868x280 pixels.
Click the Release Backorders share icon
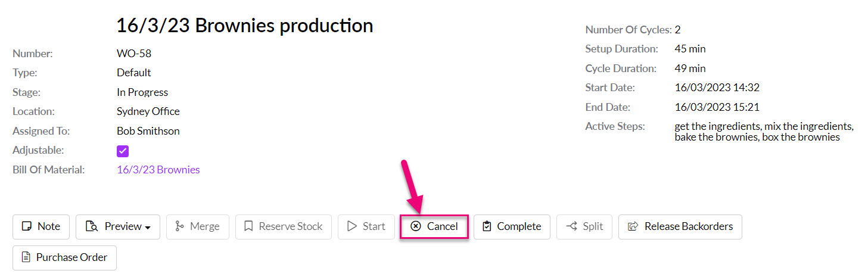point(633,226)
